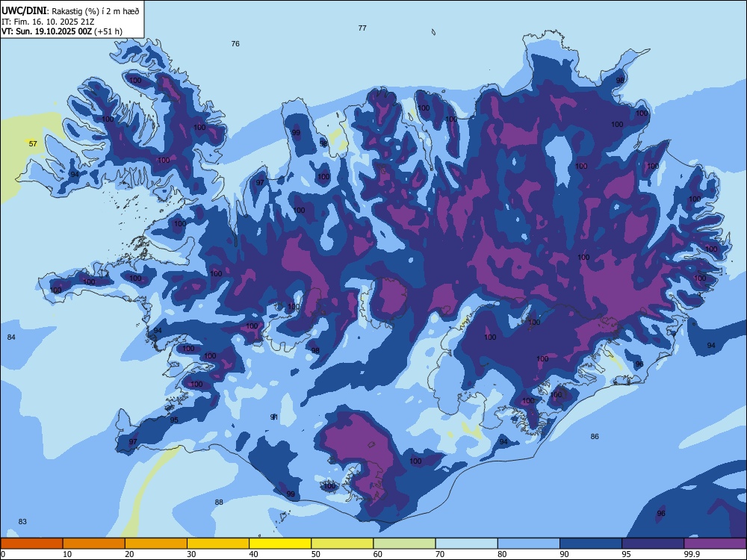Click the "88" humidity value off the southwest coast
Viewport: 747px width, 560px height.
(x=219, y=502)
